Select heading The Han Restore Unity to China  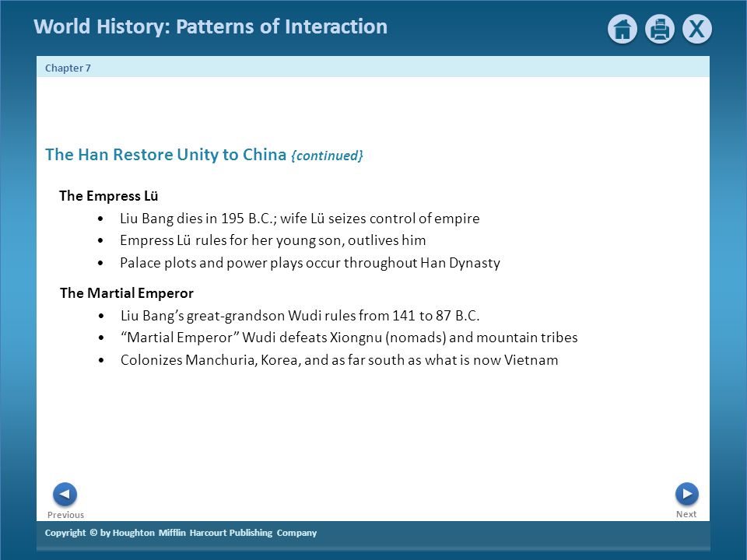[166, 155]
